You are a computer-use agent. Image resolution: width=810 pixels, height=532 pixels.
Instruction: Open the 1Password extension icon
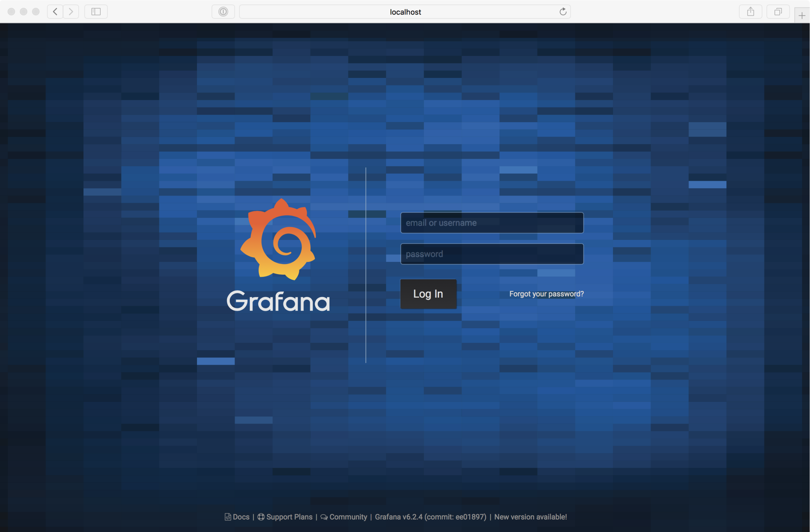(x=223, y=12)
